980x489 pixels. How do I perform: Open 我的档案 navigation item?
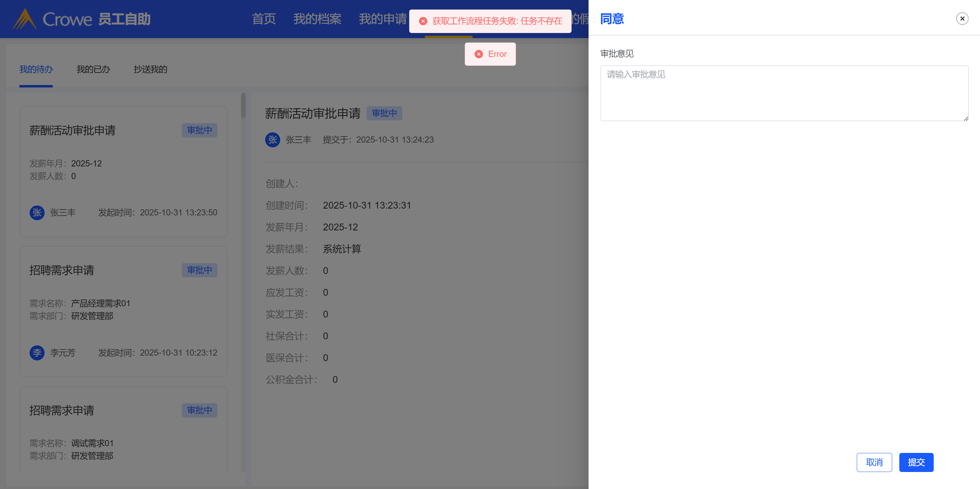tap(317, 19)
